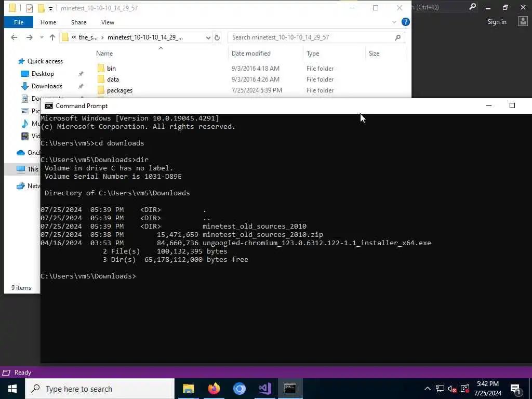
Task: Open the View ribbon tab
Action: pos(108,22)
